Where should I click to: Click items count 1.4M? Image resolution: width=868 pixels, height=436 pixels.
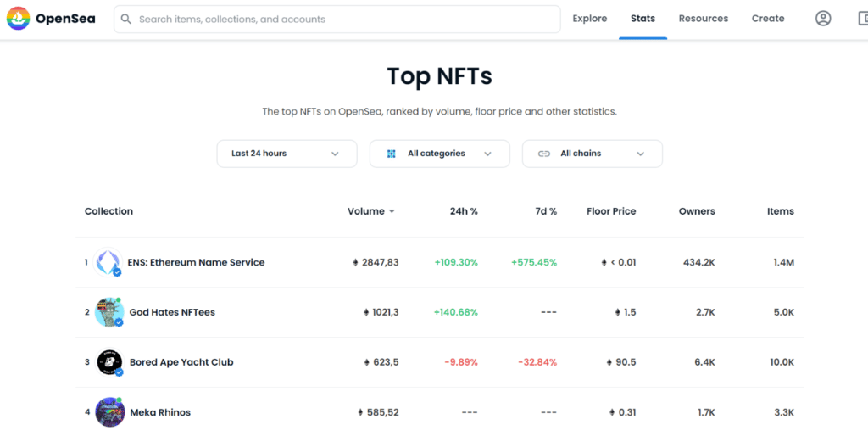(784, 262)
